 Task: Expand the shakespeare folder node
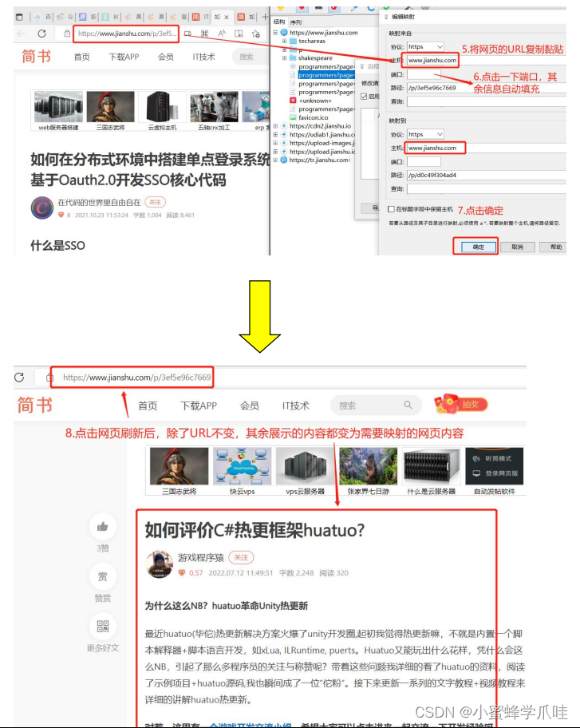[284, 58]
